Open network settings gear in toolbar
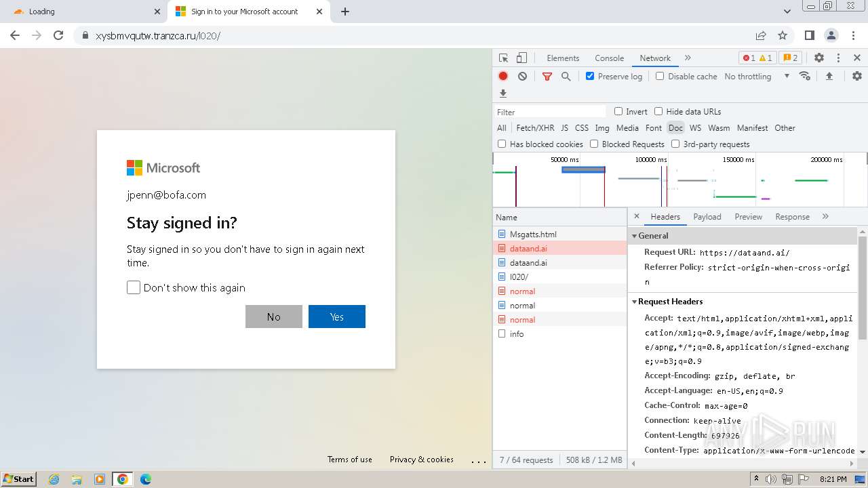The height and width of the screenshot is (488, 868). click(857, 77)
